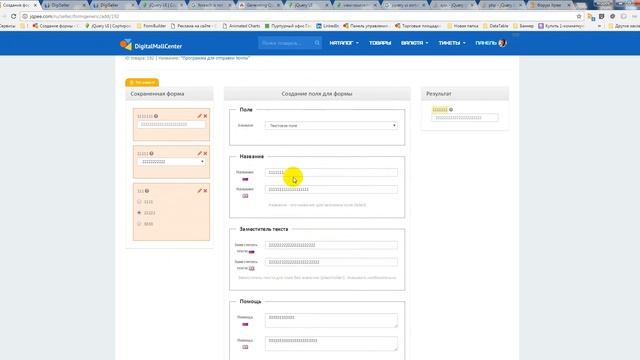Open help tooltip icon beside 111111 label
640x360 pixels.
tap(156, 116)
